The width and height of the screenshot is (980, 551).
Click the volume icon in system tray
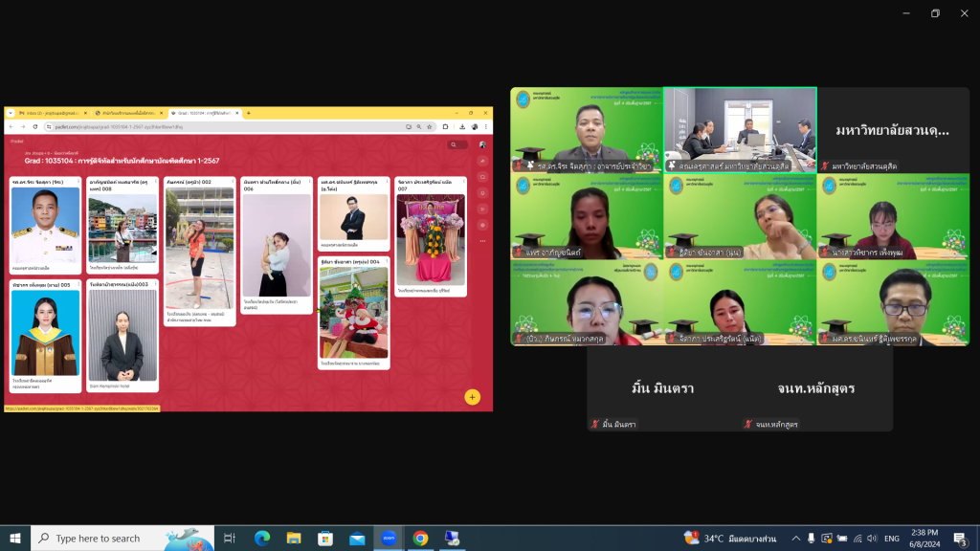[x=844, y=539]
